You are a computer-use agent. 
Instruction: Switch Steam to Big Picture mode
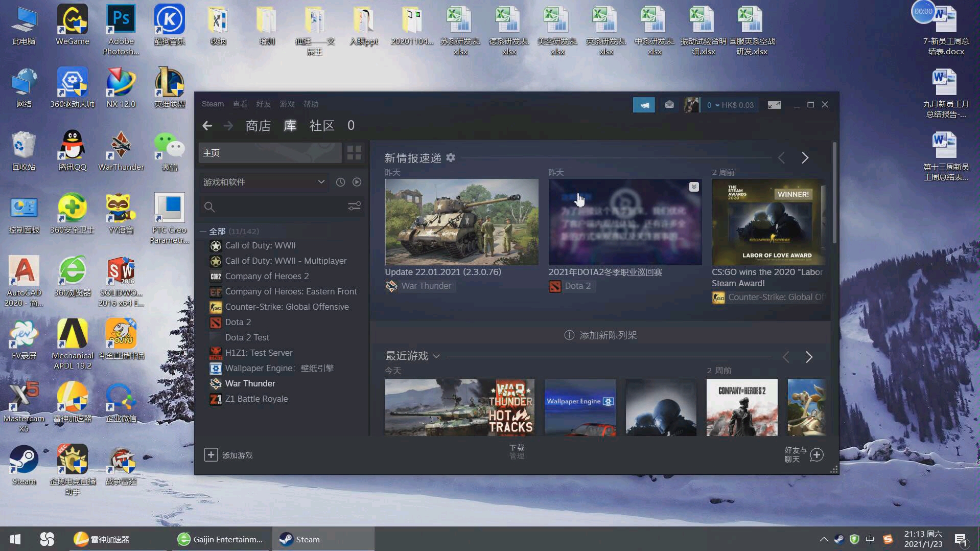(774, 105)
